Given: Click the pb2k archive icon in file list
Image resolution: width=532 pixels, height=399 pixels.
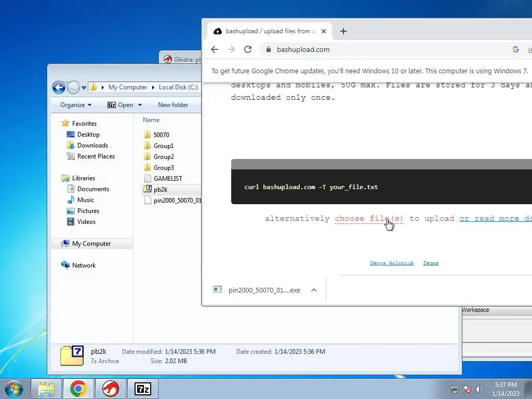Looking at the screenshot, I should pyautogui.click(x=148, y=189).
